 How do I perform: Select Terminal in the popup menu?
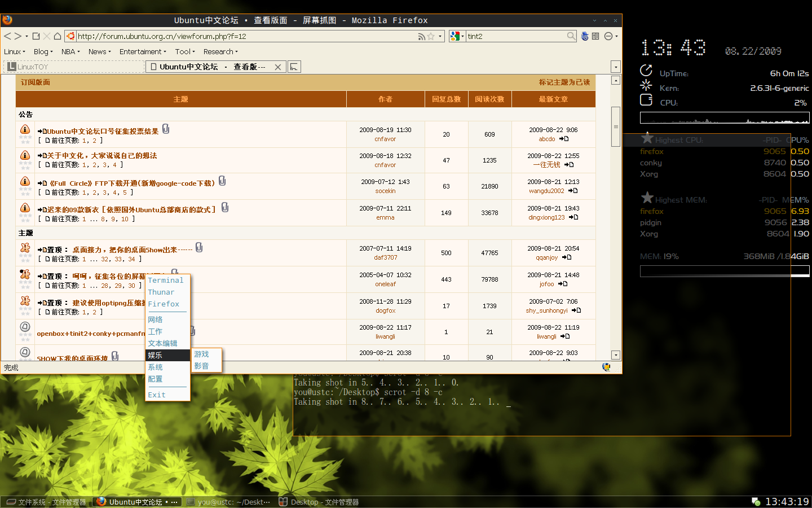[x=167, y=280]
